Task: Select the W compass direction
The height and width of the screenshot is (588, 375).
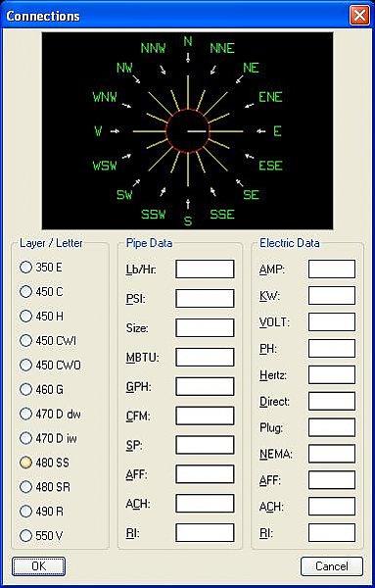Action: [x=98, y=131]
